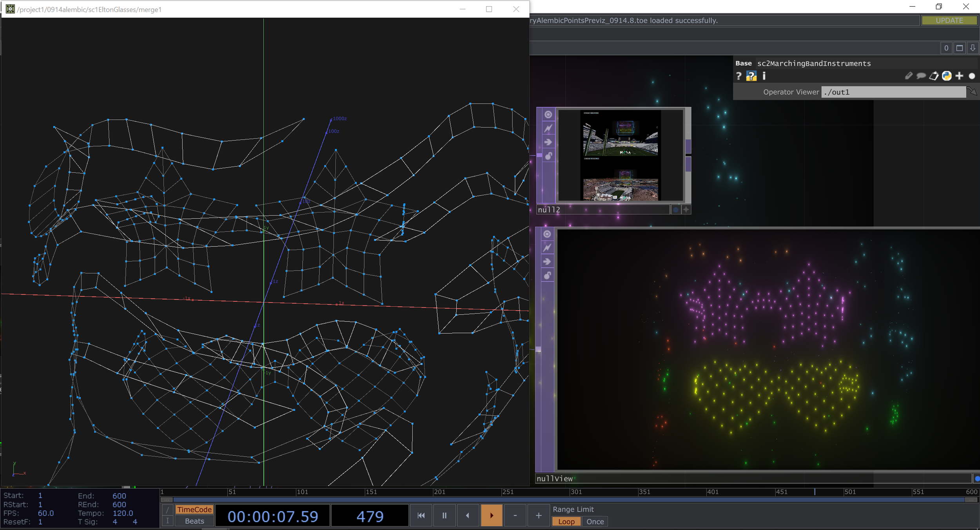
Task: Set Range Limit to Once
Action: 595,522
